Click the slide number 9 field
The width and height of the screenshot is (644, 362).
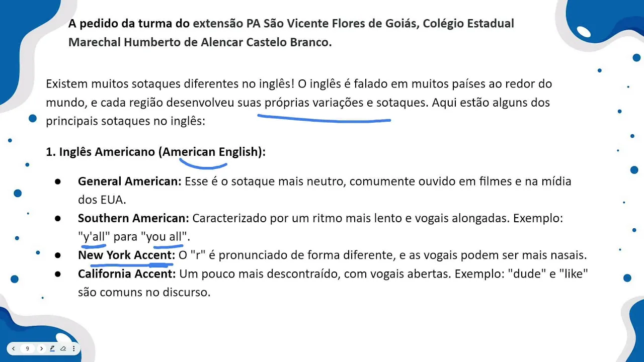[x=28, y=348]
